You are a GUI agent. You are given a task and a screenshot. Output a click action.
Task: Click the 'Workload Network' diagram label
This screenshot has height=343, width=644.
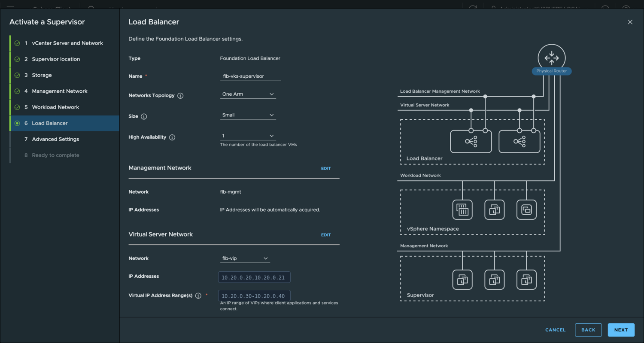[x=420, y=175]
